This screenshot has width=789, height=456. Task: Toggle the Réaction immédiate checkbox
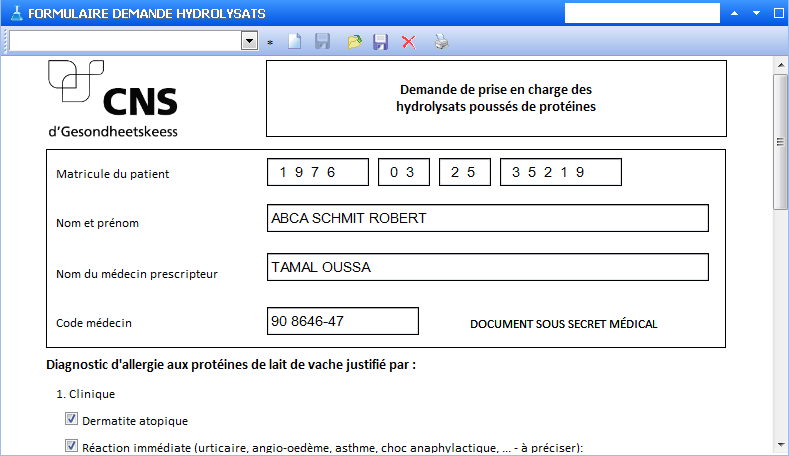[71, 446]
